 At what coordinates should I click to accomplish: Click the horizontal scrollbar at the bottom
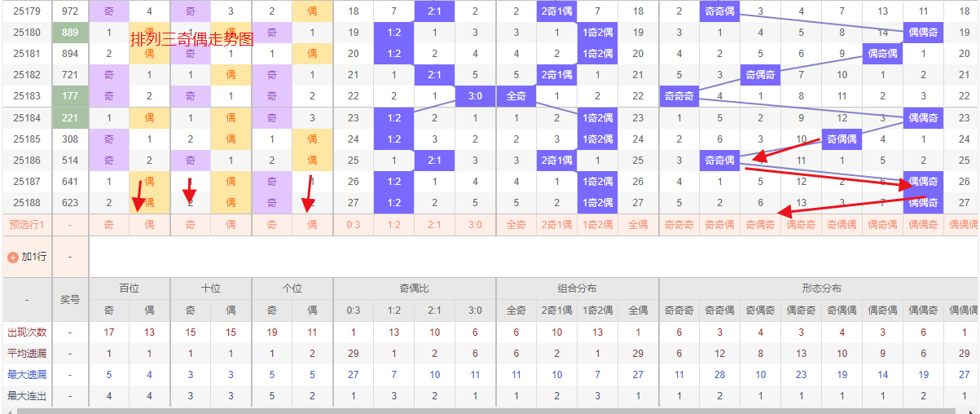[489, 410]
